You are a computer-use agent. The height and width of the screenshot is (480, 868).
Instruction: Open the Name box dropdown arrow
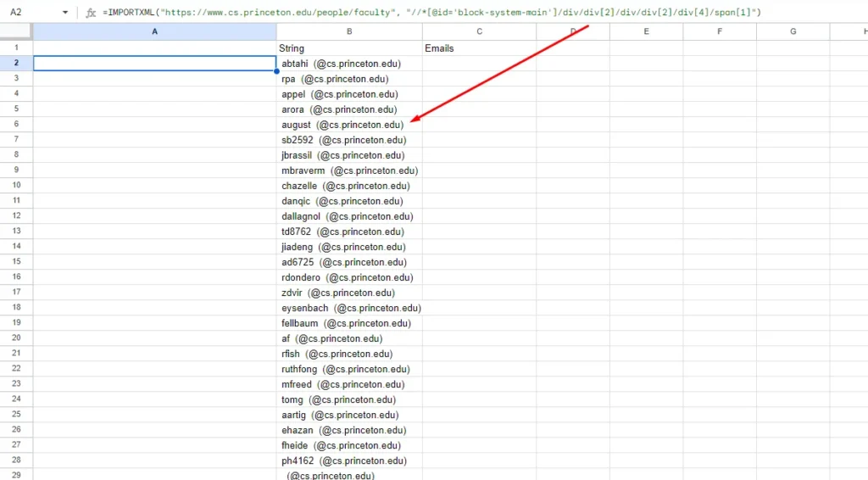66,13
